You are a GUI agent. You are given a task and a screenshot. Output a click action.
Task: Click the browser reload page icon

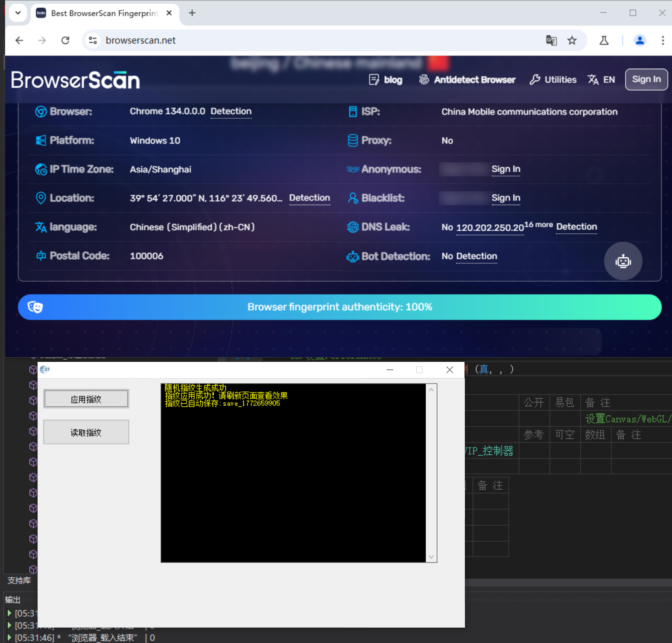point(65,41)
